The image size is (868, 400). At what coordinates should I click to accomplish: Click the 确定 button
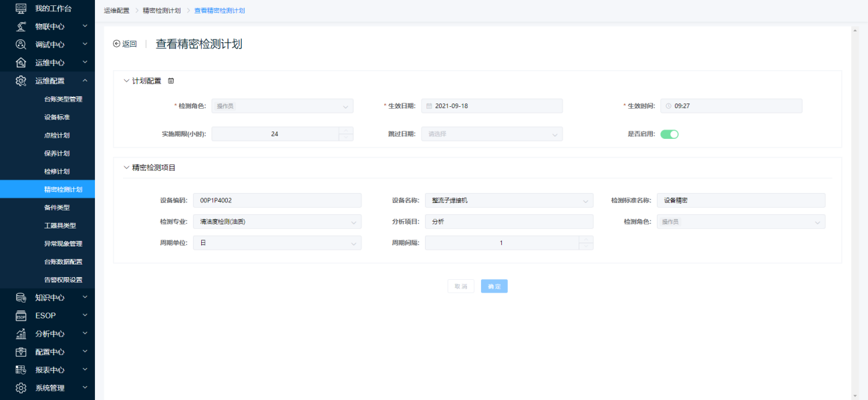pos(494,286)
